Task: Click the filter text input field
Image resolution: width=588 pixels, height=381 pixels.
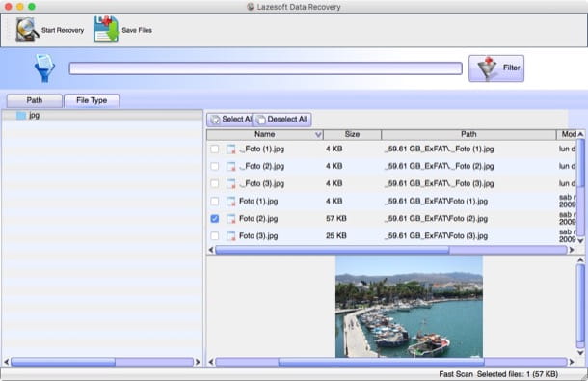Action: click(x=265, y=68)
